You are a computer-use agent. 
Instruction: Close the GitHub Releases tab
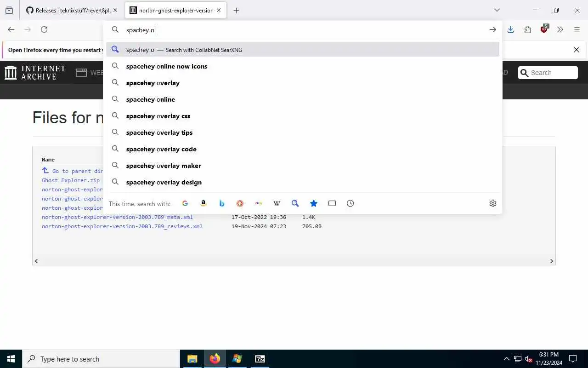115,10
